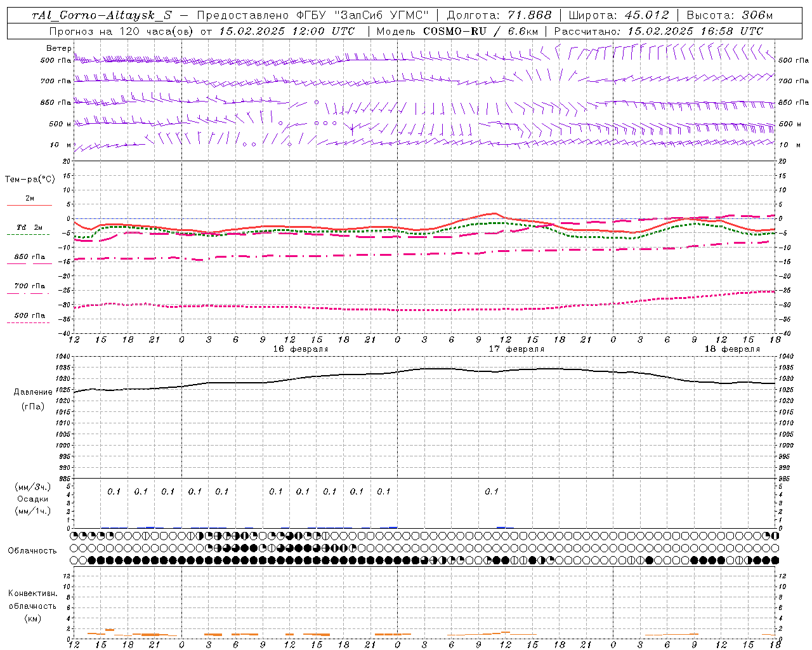Viewport: 812px width, 650px height.
Task: Click the provider text ФГБУ "ЗапСиб УГМС"
Action: [363, 16]
